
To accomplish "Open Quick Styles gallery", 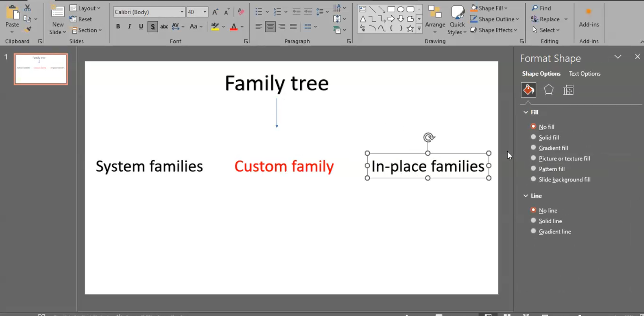I will (x=457, y=20).
